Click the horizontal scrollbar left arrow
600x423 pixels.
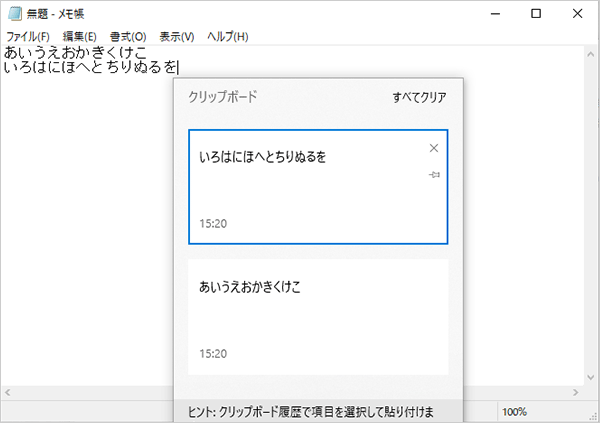point(7,392)
